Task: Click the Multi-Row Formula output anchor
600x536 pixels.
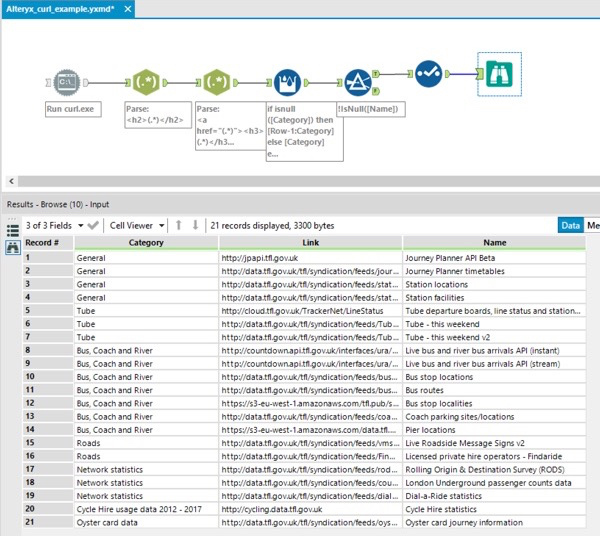Action: [x=306, y=83]
